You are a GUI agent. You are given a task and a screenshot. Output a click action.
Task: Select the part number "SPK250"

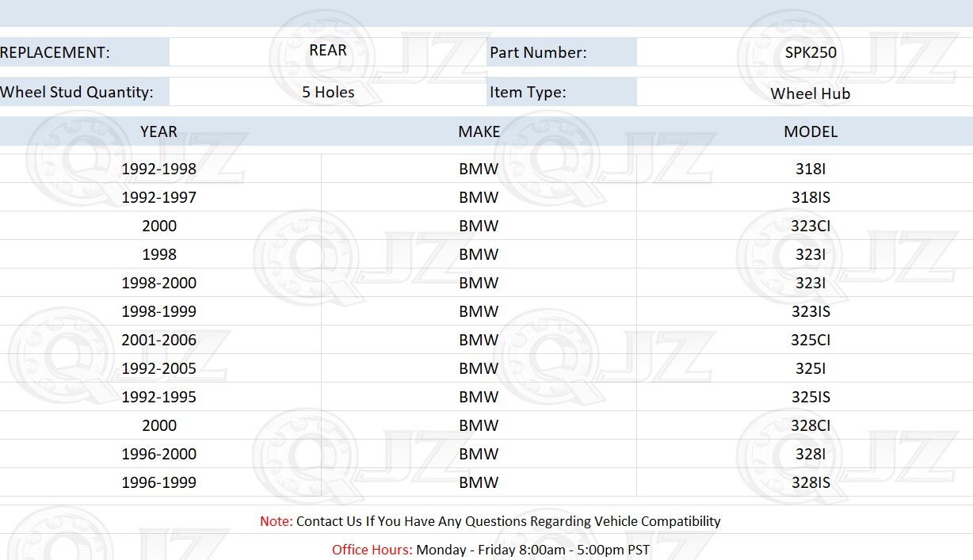[811, 53]
